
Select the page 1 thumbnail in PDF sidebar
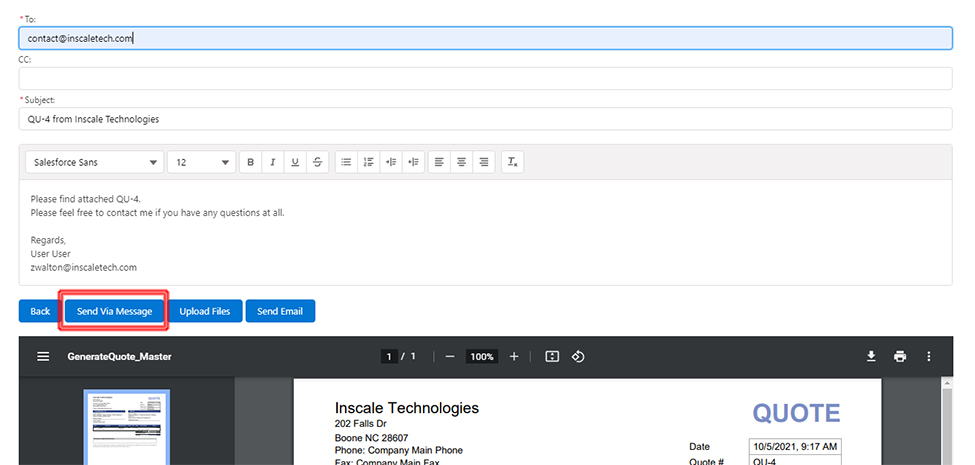point(126,427)
